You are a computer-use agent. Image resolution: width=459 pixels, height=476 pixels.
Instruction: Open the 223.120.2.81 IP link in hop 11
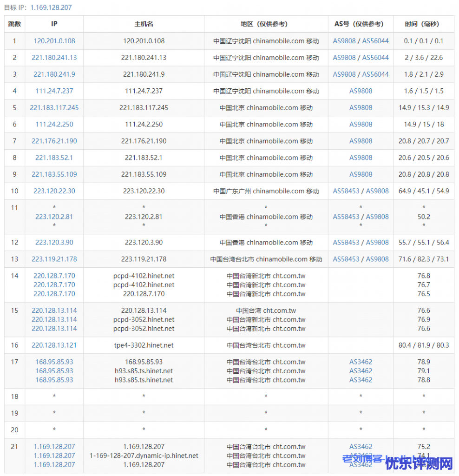(54, 217)
